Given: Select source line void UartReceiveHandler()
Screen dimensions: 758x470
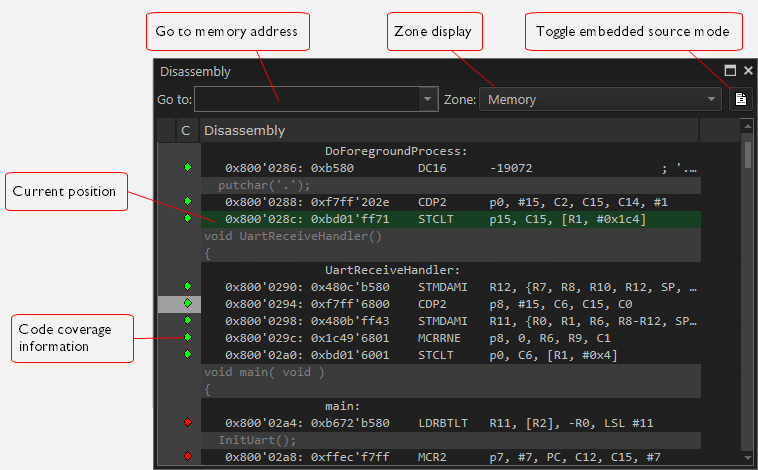Looking at the screenshot, I should tap(451, 236).
